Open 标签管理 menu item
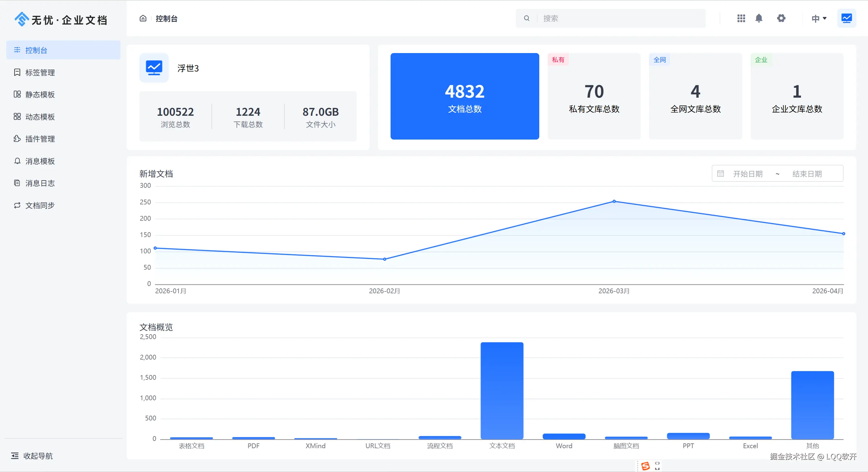 pyautogui.click(x=40, y=72)
